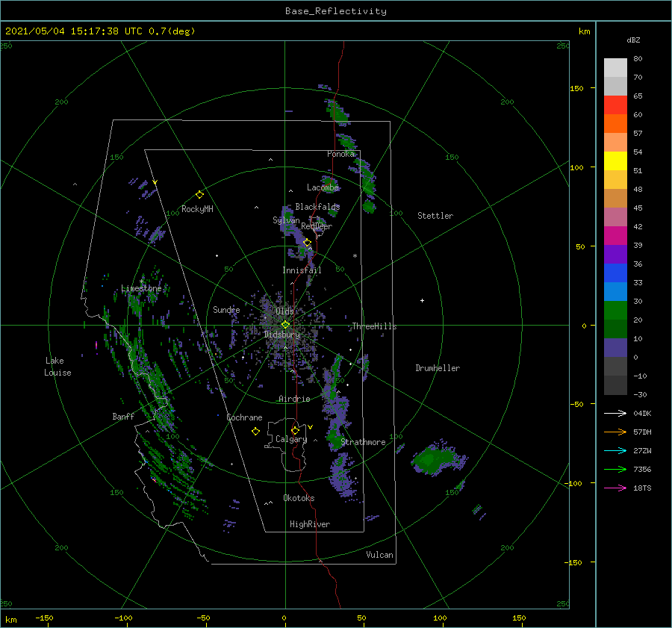Click the green radar echo west of Drumheller's south
The height and width of the screenshot is (628, 672).
(436, 458)
